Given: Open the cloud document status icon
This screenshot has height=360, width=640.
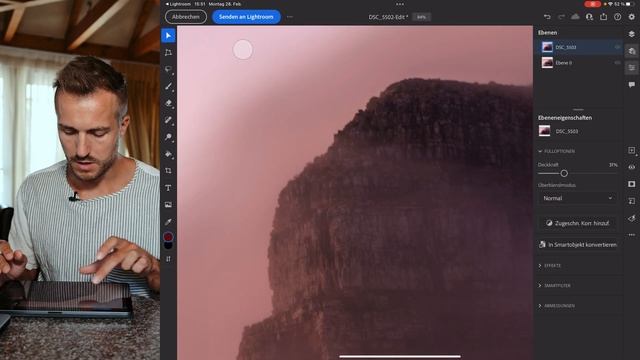Looking at the screenshot, I should point(575,17).
